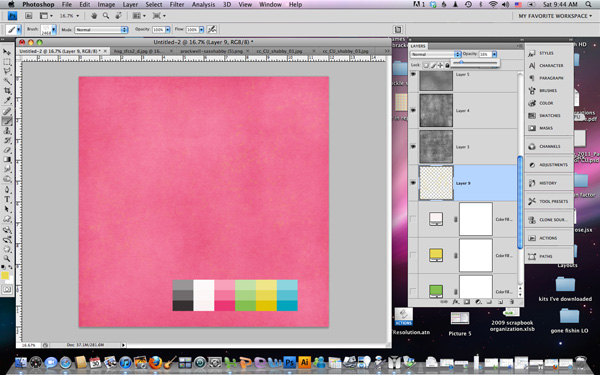
Task: Click the add layer mask button
Action: [467, 302]
